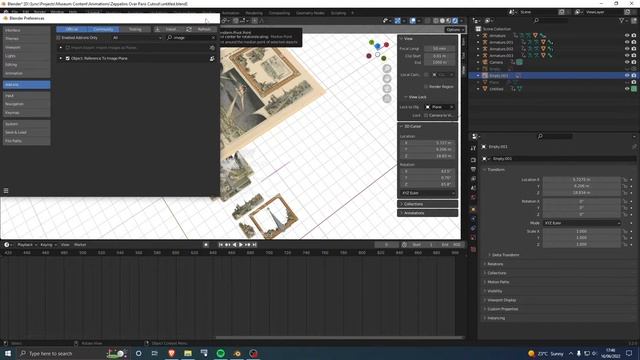Click the Focal Length field in View panel

point(439,49)
